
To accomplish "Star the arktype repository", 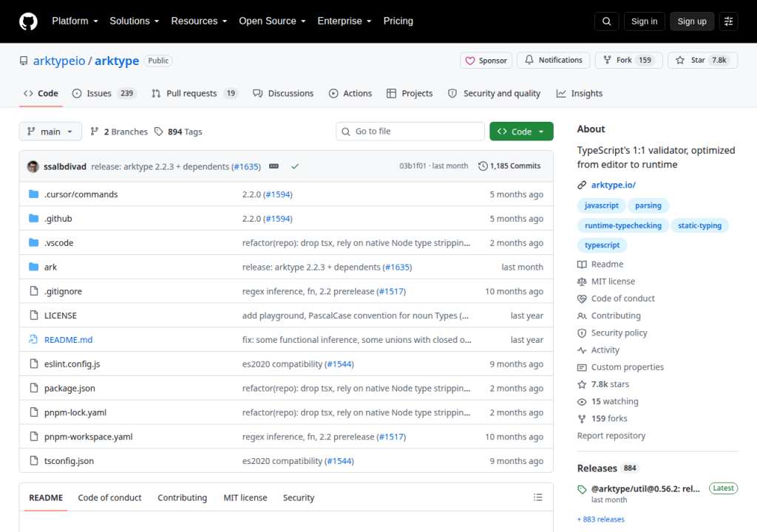I will click(702, 61).
